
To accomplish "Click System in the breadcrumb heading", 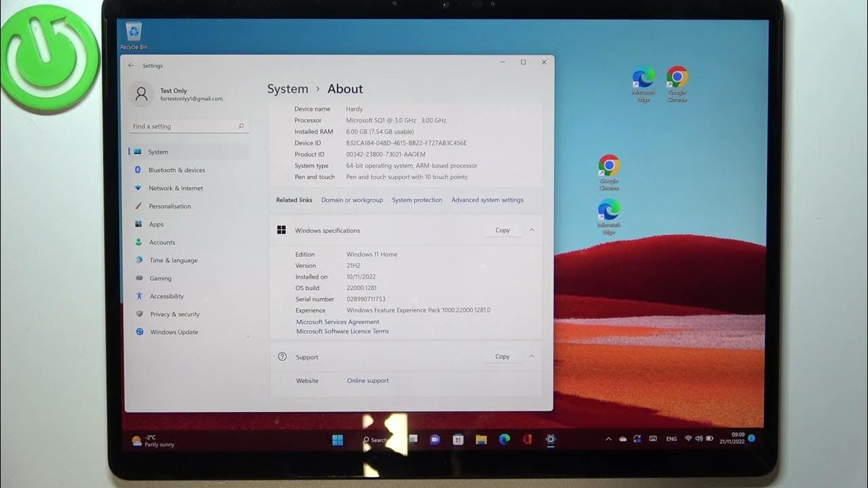I will [288, 89].
